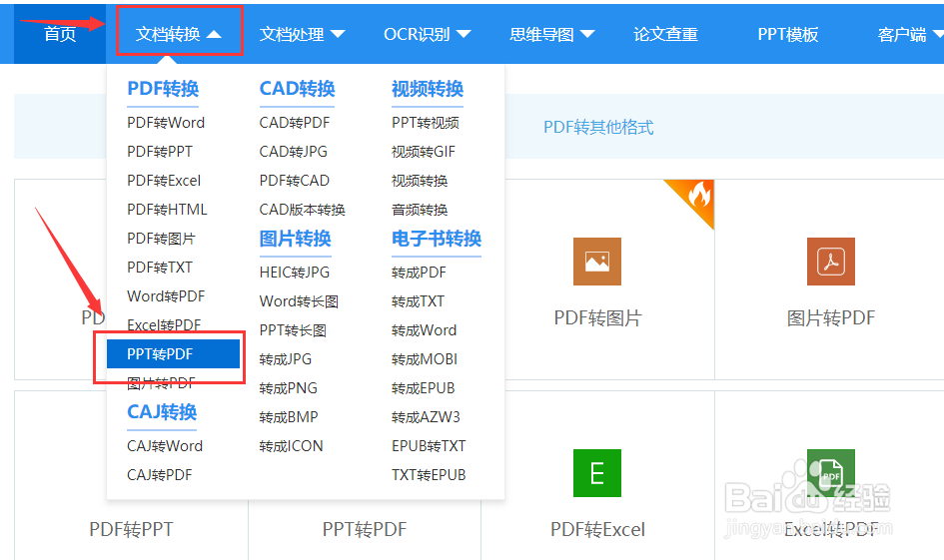Click the green Excel转PDF icon
This screenshot has height=560, width=944.
pyautogui.click(x=830, y=473)
